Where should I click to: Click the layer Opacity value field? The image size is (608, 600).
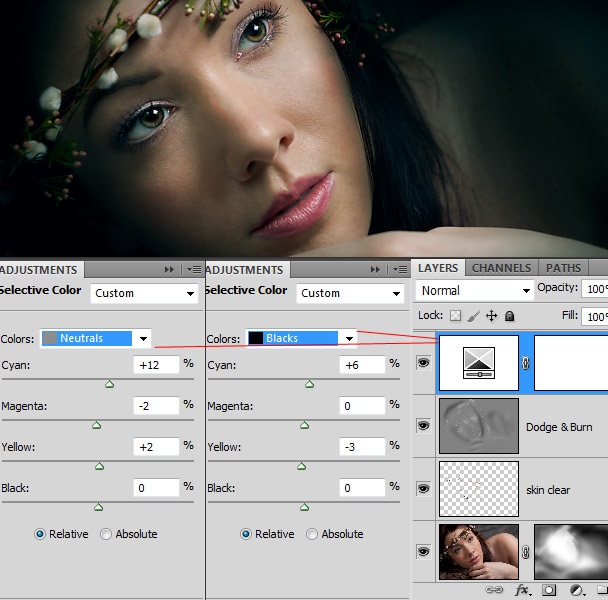pyautogui.click(x=595, y=289)
